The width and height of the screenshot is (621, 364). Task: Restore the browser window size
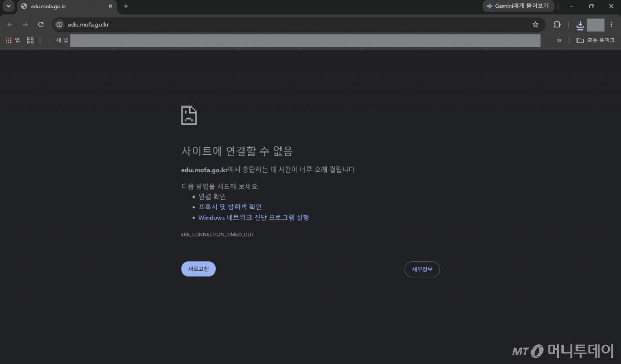tap(592, 6)
